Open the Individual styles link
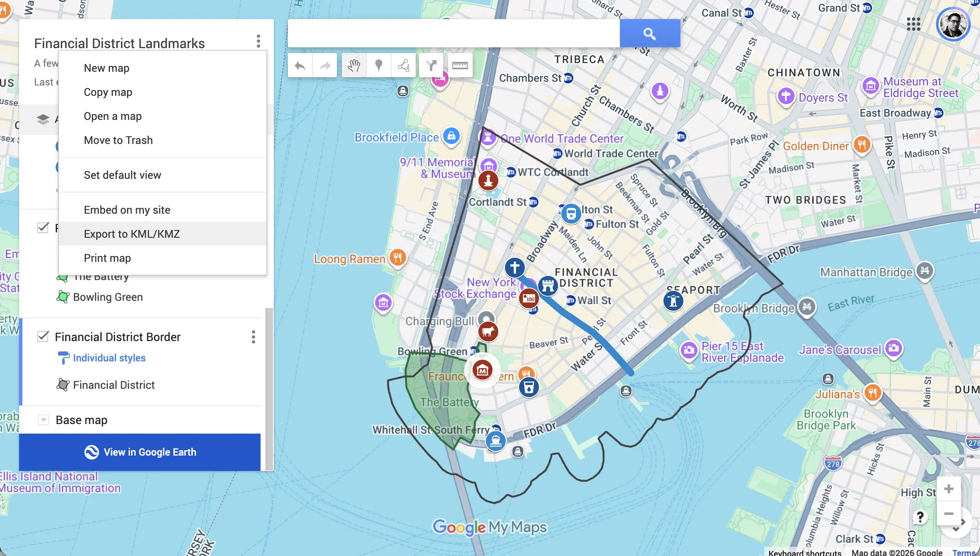Image resolution: width=980 pixels, height=556 pixels. [x=109, y=358]
